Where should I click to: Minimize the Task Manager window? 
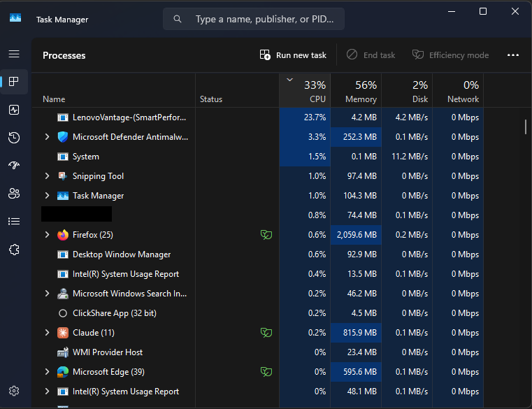tap(451, 11)
